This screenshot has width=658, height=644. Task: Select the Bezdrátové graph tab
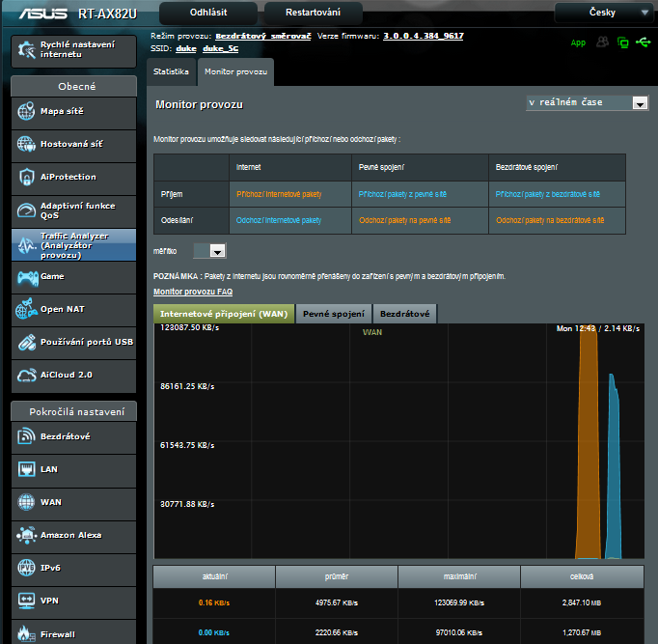(404, 314)
